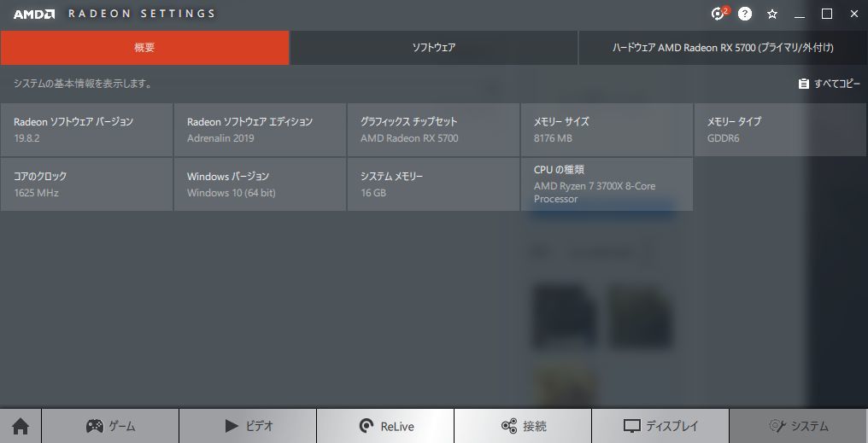Click the 16 GB value
This screenshot has height=443, width=868.
[373, 193]
